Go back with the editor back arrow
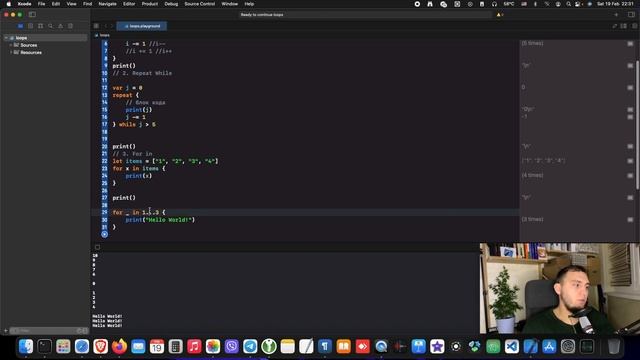 (105, 26)
